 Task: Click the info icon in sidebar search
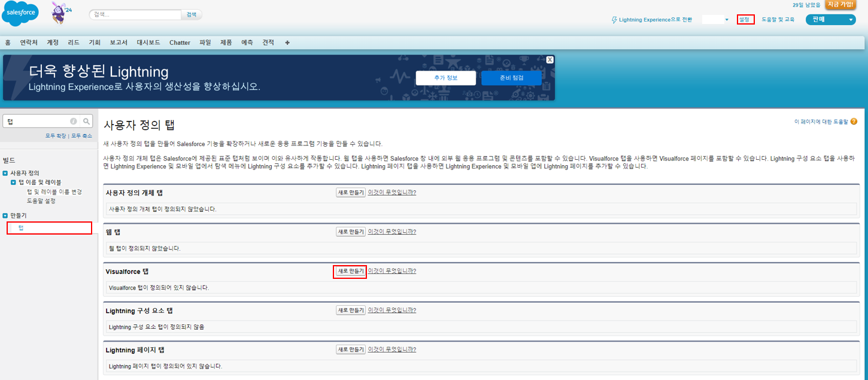coord(74,121)
